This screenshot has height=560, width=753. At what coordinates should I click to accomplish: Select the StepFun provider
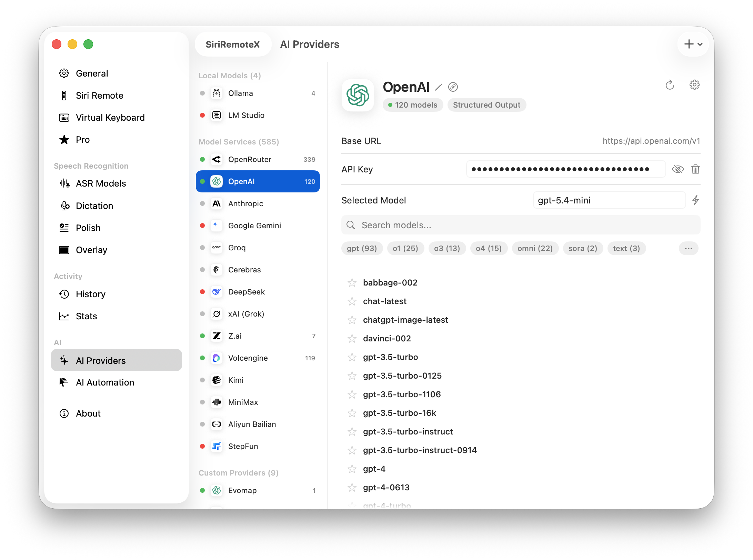tap(258, 446)
